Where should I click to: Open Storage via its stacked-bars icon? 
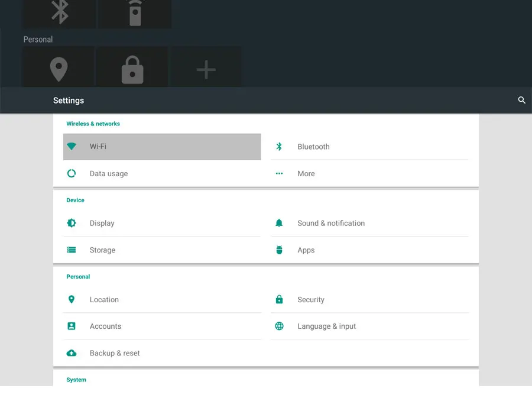(x=72, y=250)
